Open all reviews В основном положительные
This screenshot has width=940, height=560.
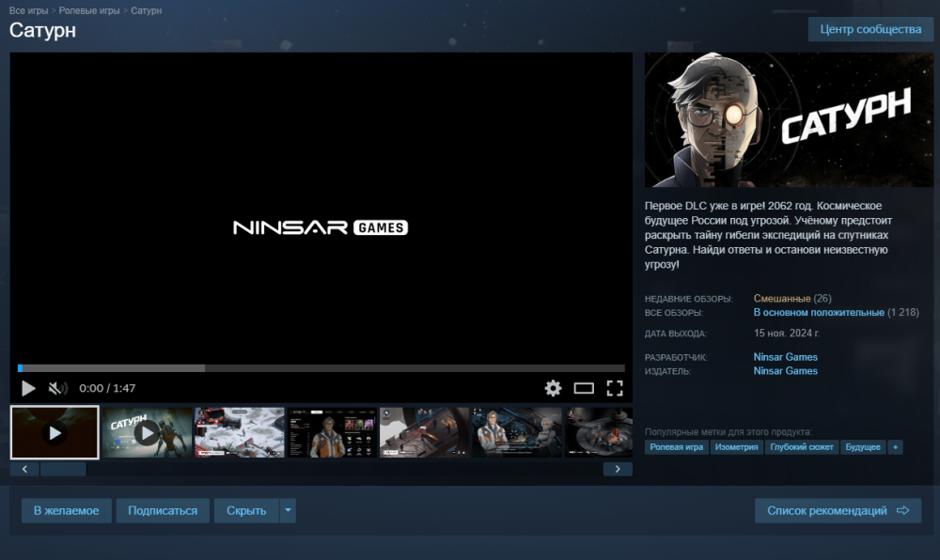[x=819, y=313]
